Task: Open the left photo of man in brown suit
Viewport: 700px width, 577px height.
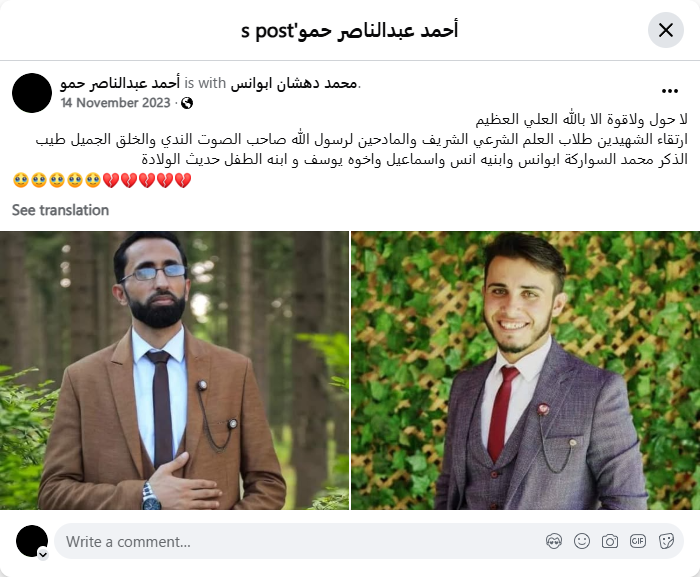Action: point(174,370)
